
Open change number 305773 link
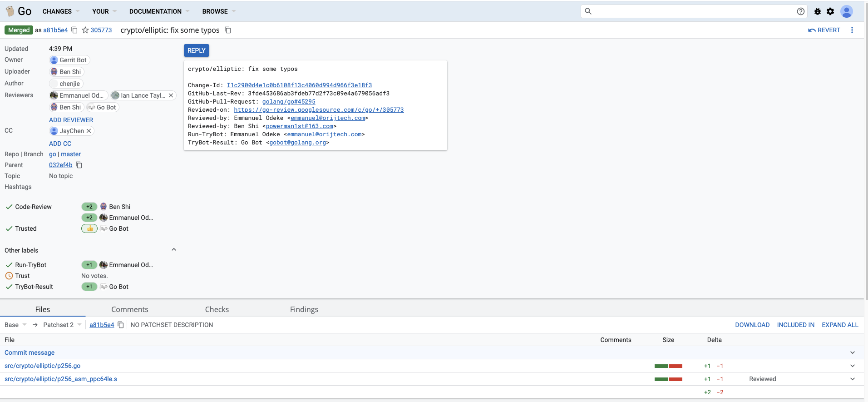(101, 30)
